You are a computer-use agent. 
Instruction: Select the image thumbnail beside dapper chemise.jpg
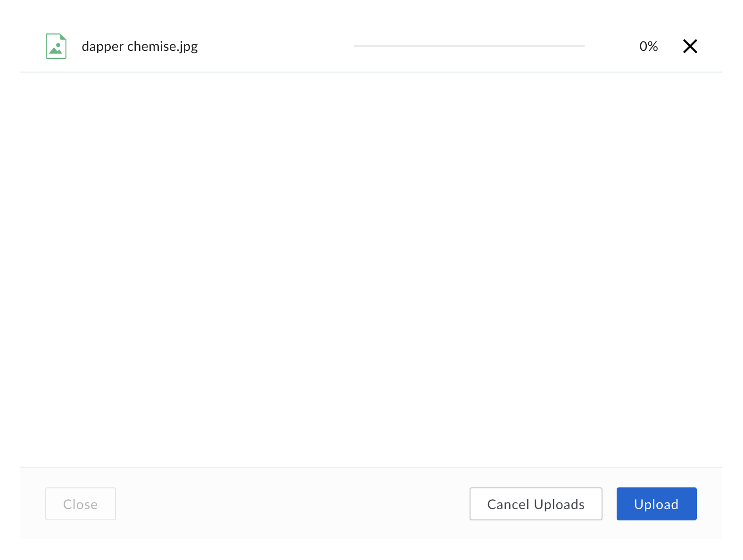pyautogui.click(x=56, y=46)
